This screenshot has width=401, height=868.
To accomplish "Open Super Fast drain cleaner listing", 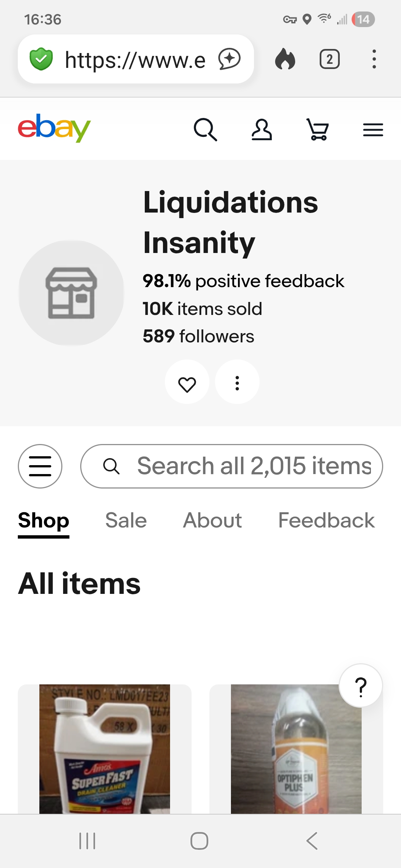I will pos(105,749).
